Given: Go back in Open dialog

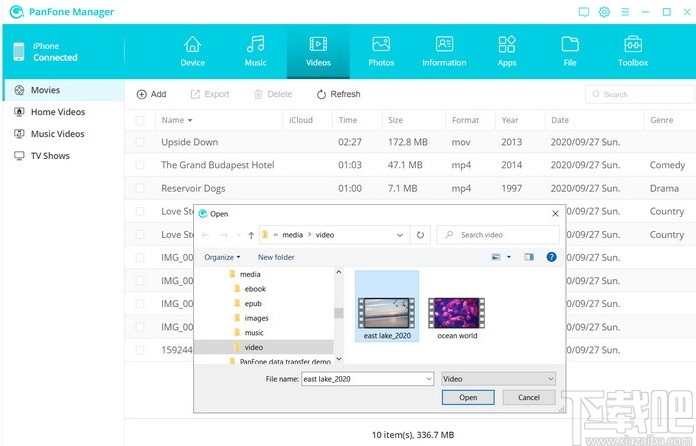Looking at the screenshot, I should coord(206,235).
